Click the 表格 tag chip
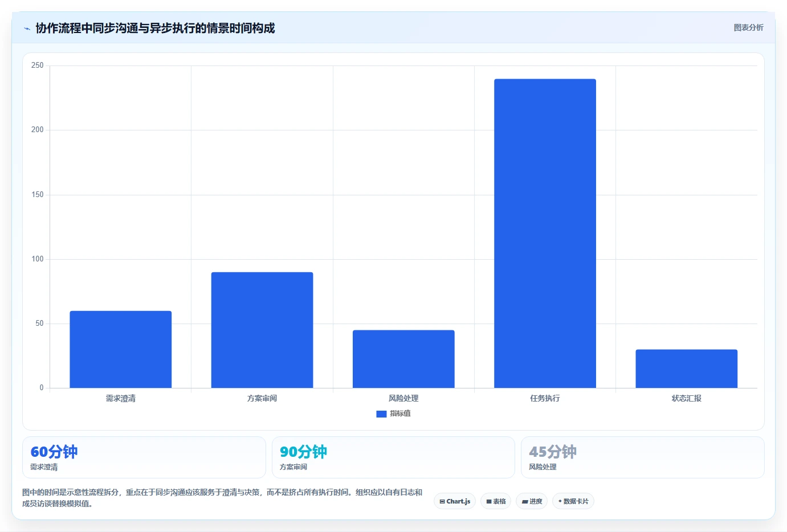787x532 pixels. click(x=496, y=501)
